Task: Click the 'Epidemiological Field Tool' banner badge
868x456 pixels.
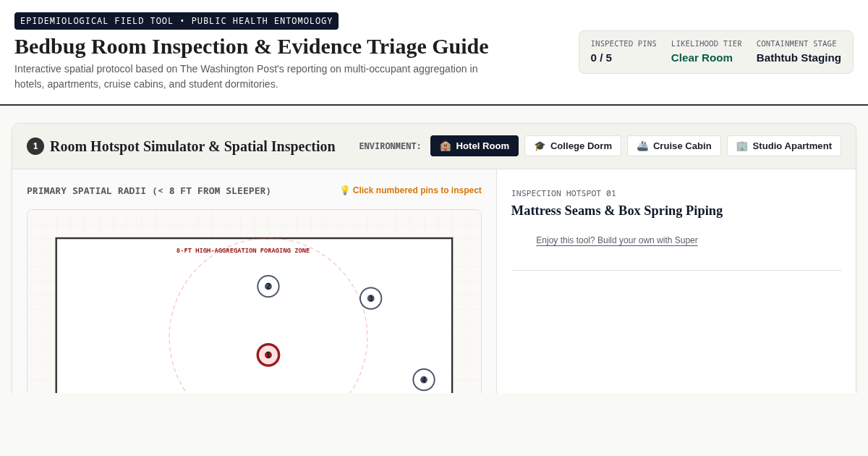Action: pos(176,21)
